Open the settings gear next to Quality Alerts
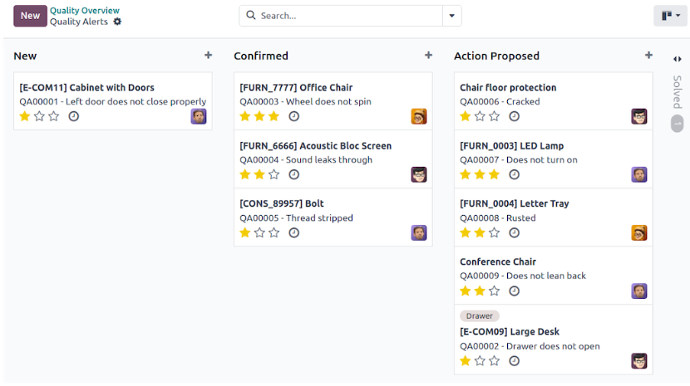Image resolution: width=690 pixels, height=386 pixels. 117,22
